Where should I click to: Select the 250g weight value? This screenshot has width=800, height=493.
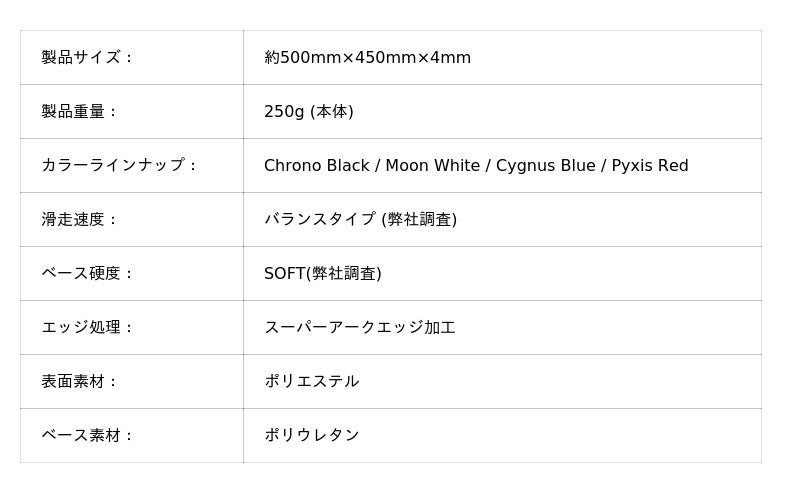284,112
